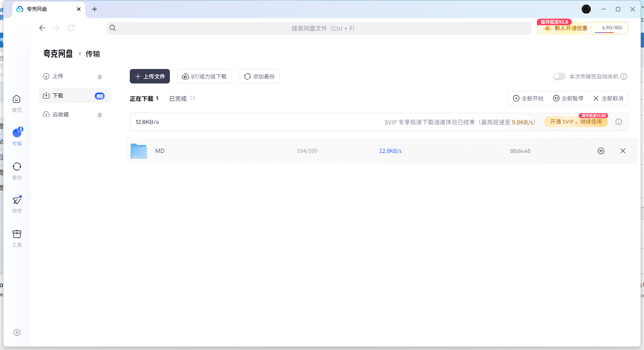Click the MD folder icon
This screenshot has width=644, height=350.
[x=139, y=151]
